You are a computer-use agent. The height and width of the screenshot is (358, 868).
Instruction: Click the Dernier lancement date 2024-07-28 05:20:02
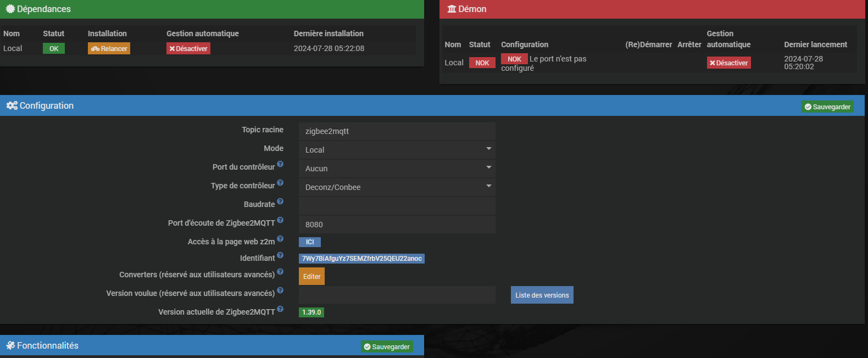(x=803, y=63)
